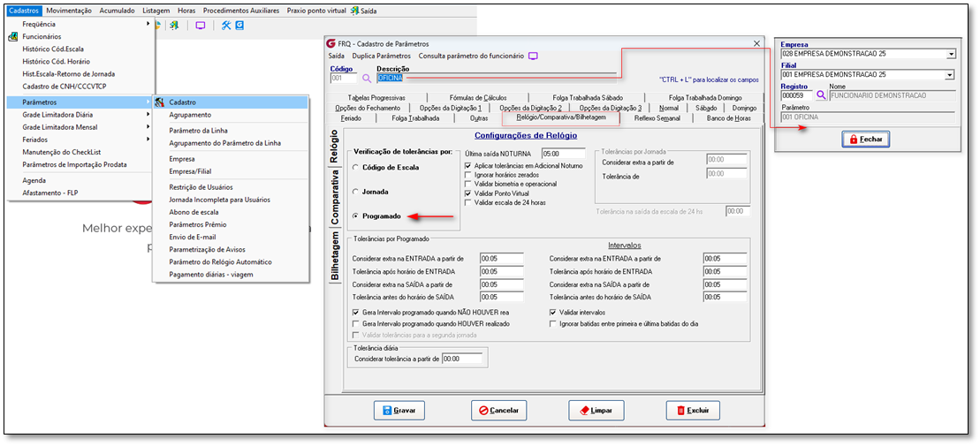Switch to the Banco de Horas tab
The image size is (980, 446).
coord(728,118)
